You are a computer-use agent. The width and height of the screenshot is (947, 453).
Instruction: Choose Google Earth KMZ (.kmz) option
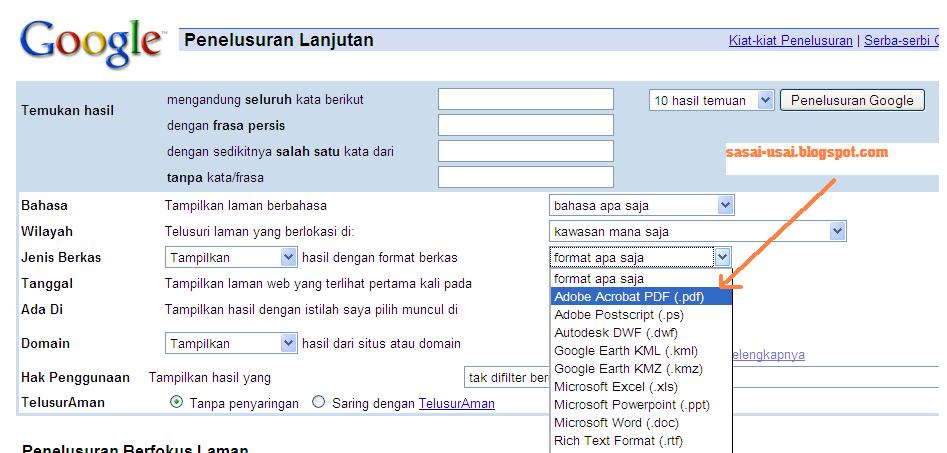pyautogui.click(x=641, y=368)
